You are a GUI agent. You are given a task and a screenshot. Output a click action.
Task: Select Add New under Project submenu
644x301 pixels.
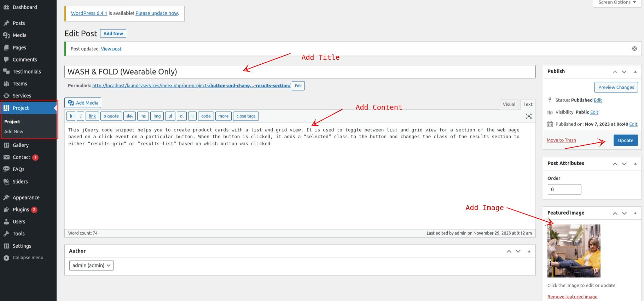[x=14, y=132]
